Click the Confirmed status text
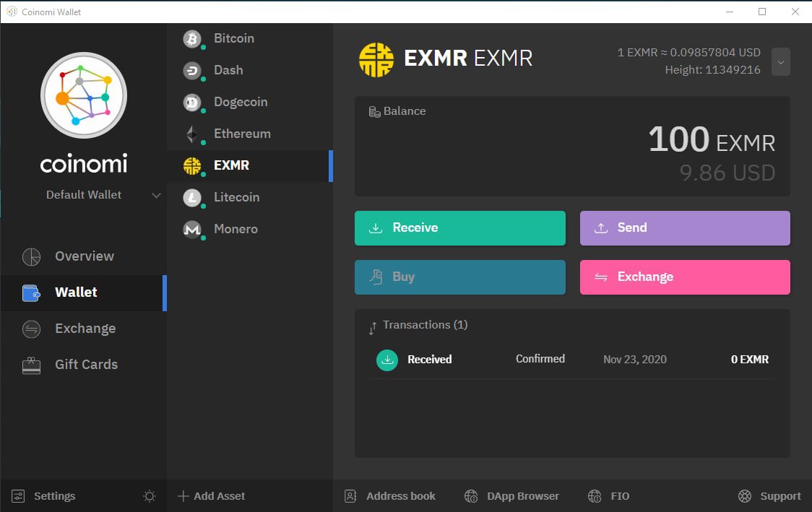812x512 pixels. 540,360
